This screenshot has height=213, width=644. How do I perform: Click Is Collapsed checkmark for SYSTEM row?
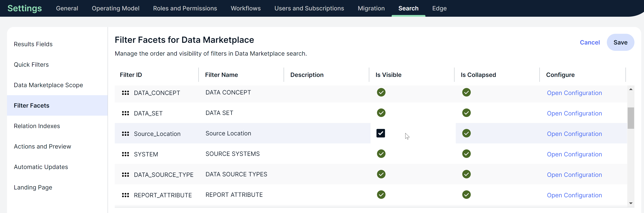(x=466, y=154)
